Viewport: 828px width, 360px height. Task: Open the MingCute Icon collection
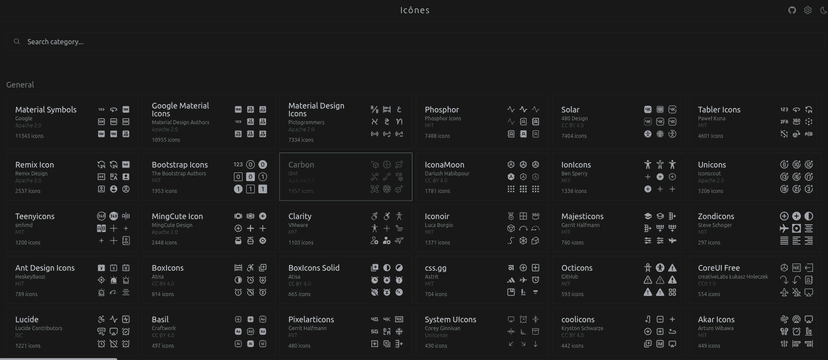209,229
